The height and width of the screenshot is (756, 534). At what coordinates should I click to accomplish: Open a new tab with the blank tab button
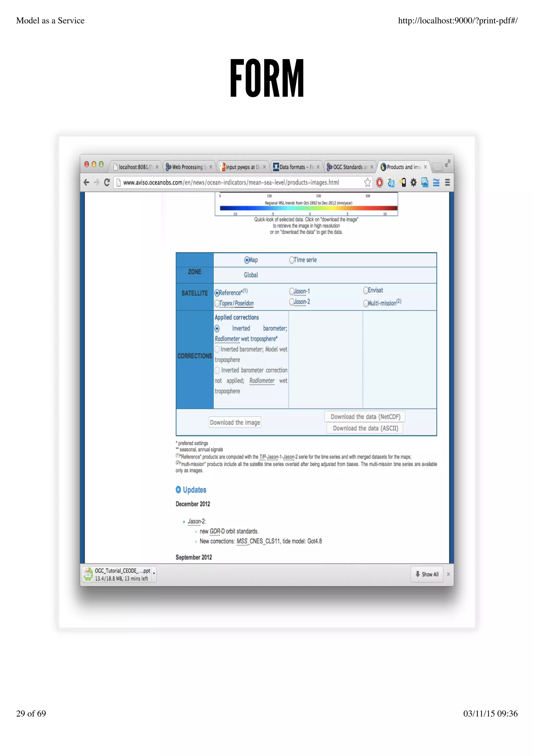click(x=437, y=167)
